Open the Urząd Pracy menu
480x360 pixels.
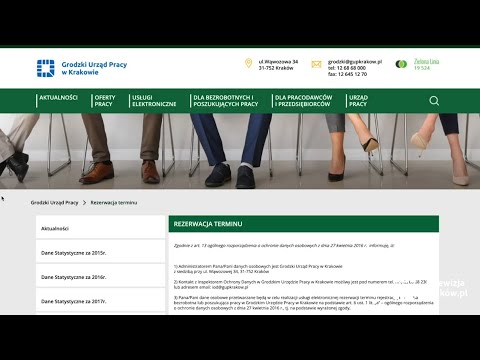358,101
